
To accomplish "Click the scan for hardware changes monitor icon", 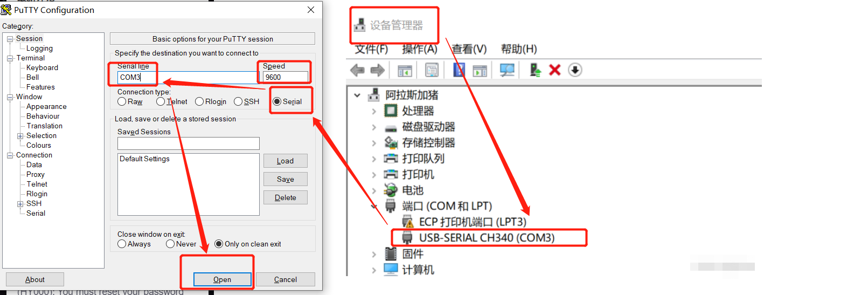I will (507, 70).
